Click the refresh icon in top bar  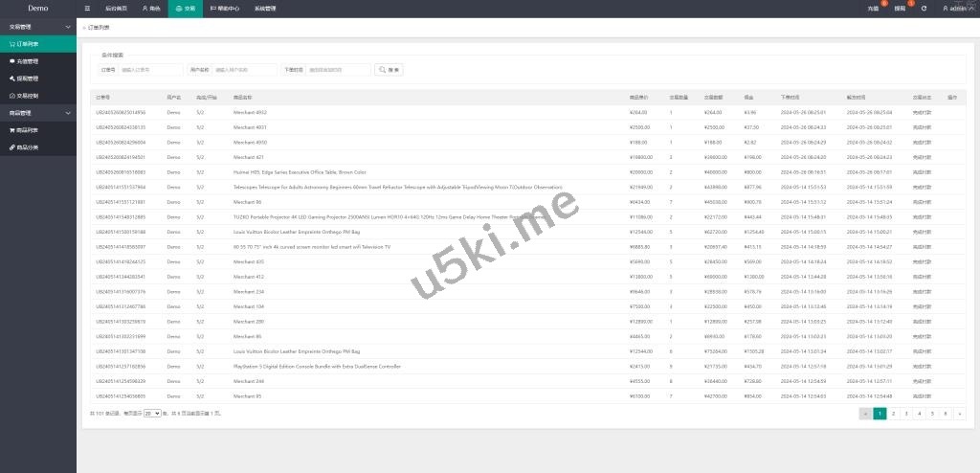[x=924, y=8]
